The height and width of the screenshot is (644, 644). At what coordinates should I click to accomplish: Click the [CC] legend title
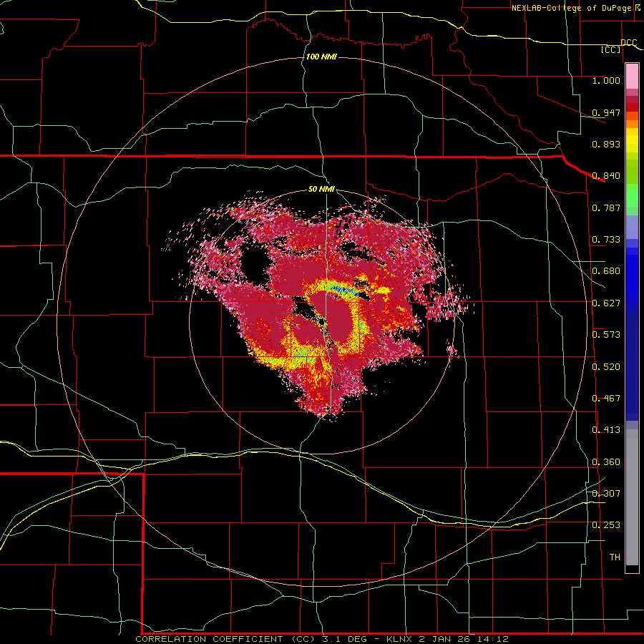(x=611, y=49)
